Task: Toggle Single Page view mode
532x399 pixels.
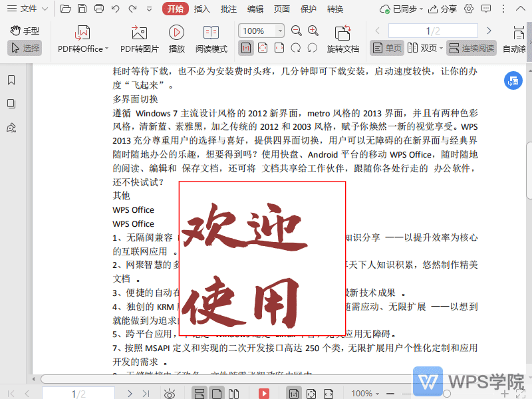Action: 386,48
